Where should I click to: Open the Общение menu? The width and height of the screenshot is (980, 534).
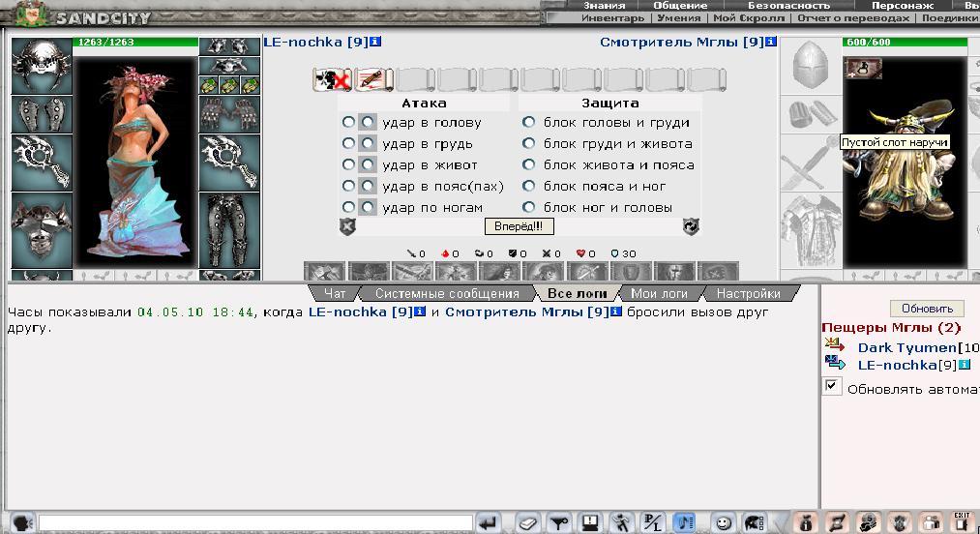click(680, 5)
